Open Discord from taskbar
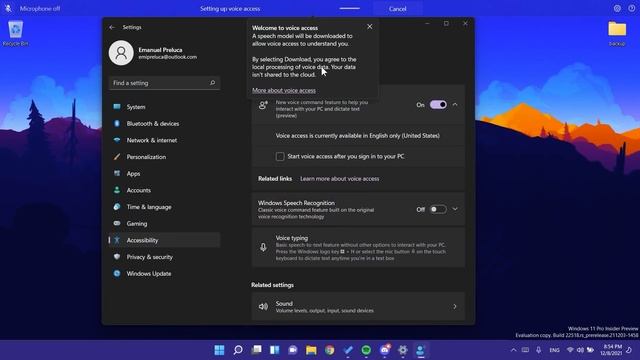This screenshot has height=360, width=640. [384, 350]
